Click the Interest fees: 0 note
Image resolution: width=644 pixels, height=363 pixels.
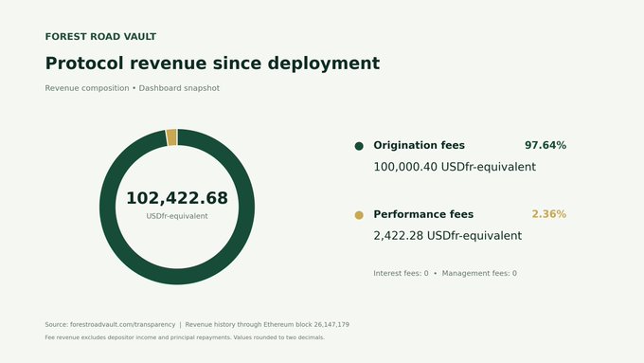tap(401, 273)
